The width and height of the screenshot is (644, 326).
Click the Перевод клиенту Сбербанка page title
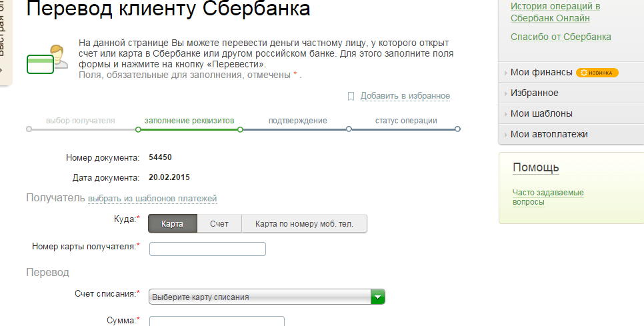pos(169,9)
